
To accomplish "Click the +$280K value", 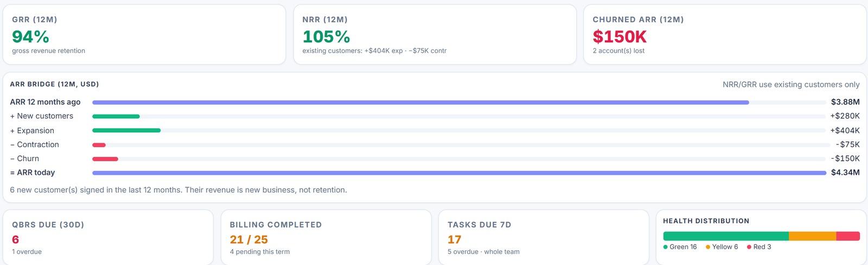I will pos(845,116).
